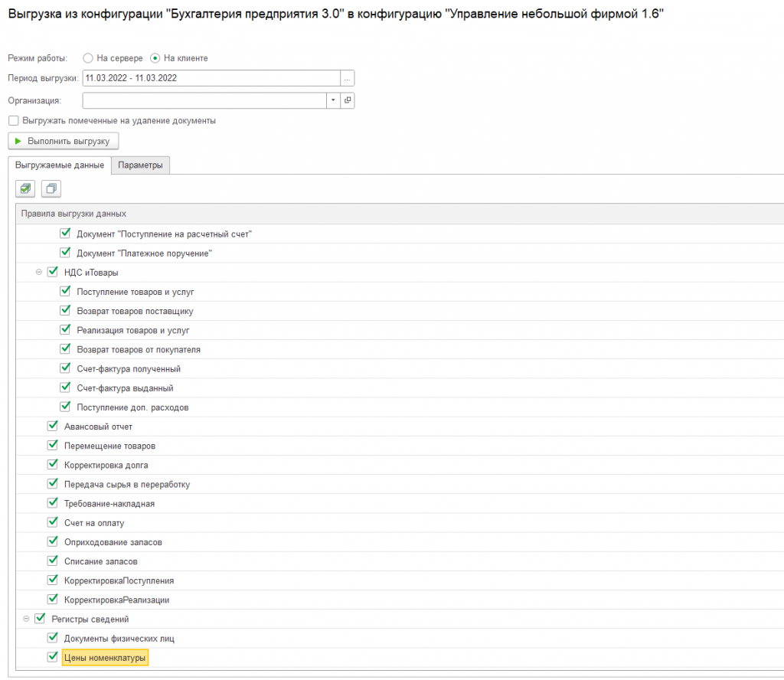
Task: Uncheck Документы физических лиц checkbox
Action: tap(53, 637)
